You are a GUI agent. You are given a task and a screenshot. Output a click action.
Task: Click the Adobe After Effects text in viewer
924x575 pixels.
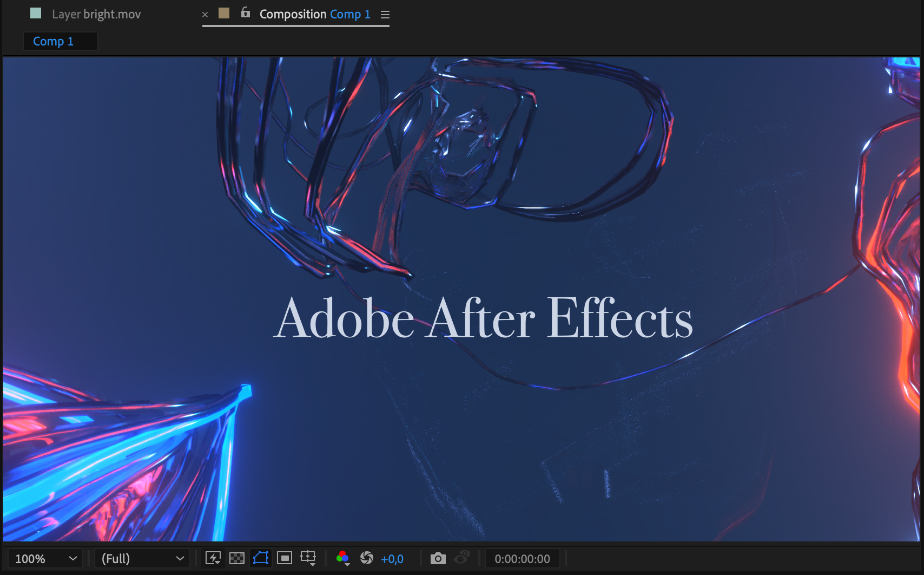(x=483, y=319)
